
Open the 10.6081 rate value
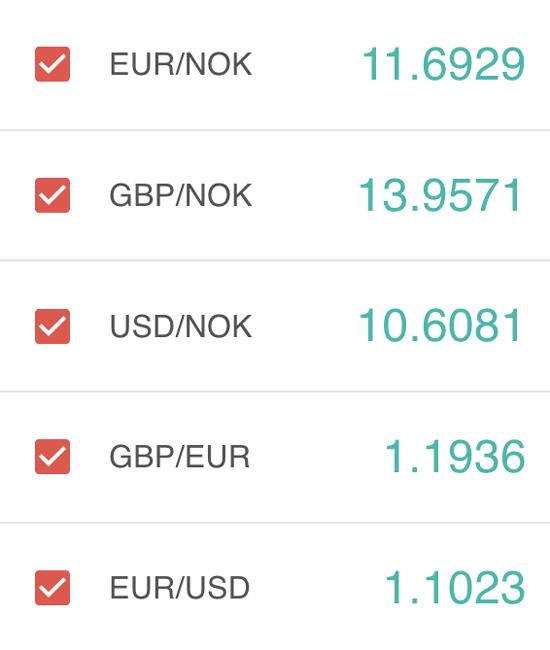[440, 326]
